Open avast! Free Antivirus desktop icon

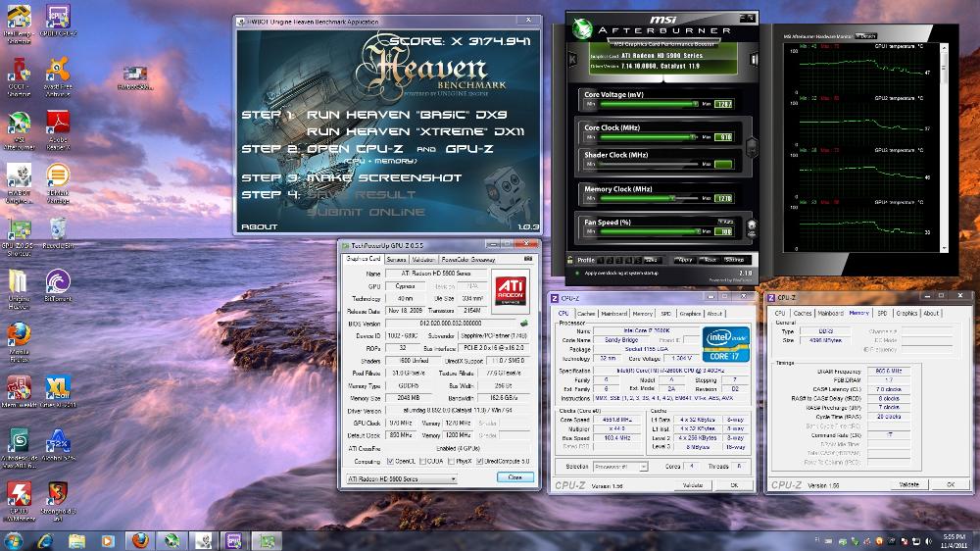pos(58,76)
